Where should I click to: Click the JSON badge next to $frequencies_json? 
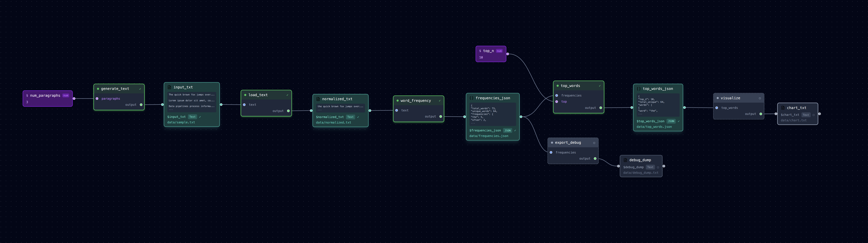click(x=507, y=131)
